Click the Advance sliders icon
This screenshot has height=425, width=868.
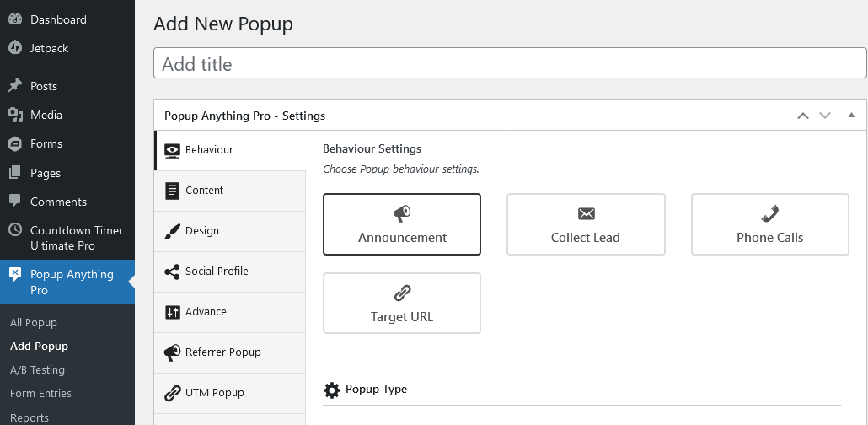(x=172, y=312)
